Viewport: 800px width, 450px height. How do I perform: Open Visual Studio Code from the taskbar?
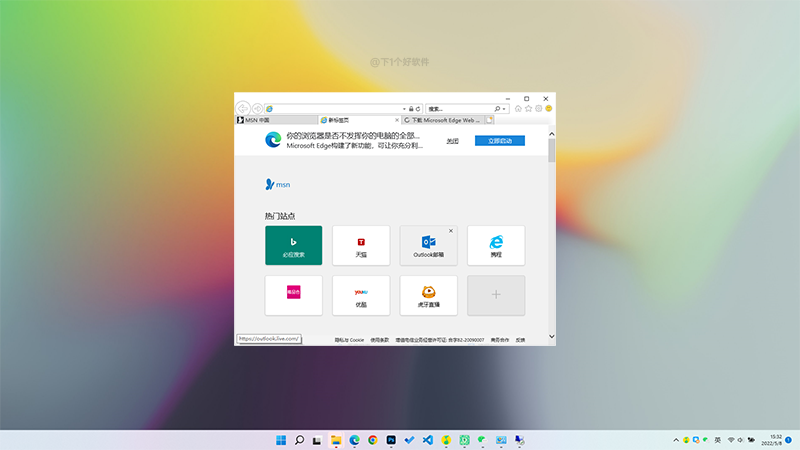pos(428,440)
